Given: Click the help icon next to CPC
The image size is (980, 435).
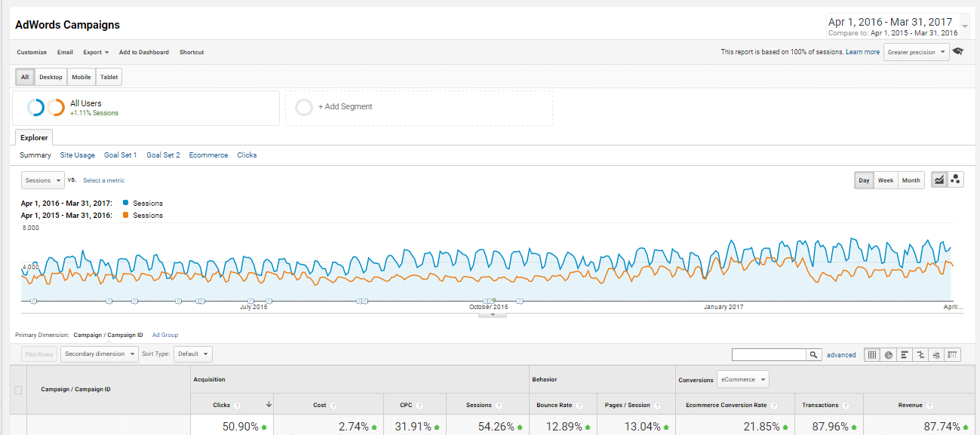Looking at the screenshot, I should 419,406.
